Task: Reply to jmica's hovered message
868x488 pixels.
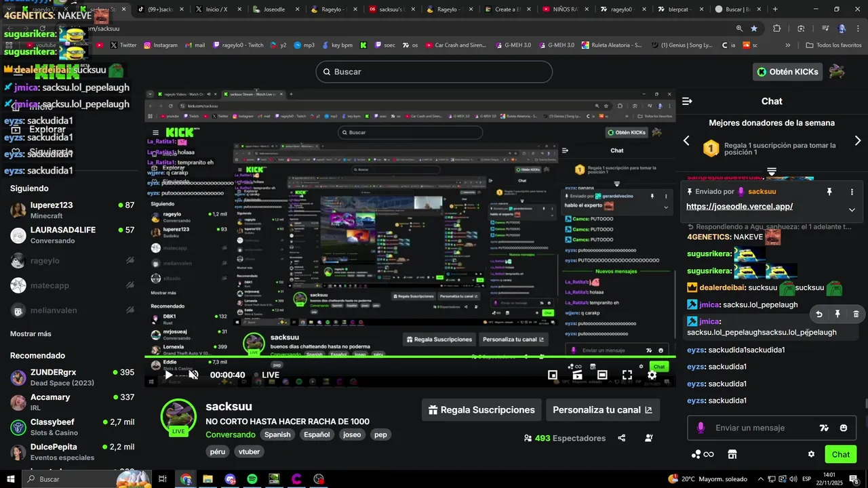Action: (819, 314)
